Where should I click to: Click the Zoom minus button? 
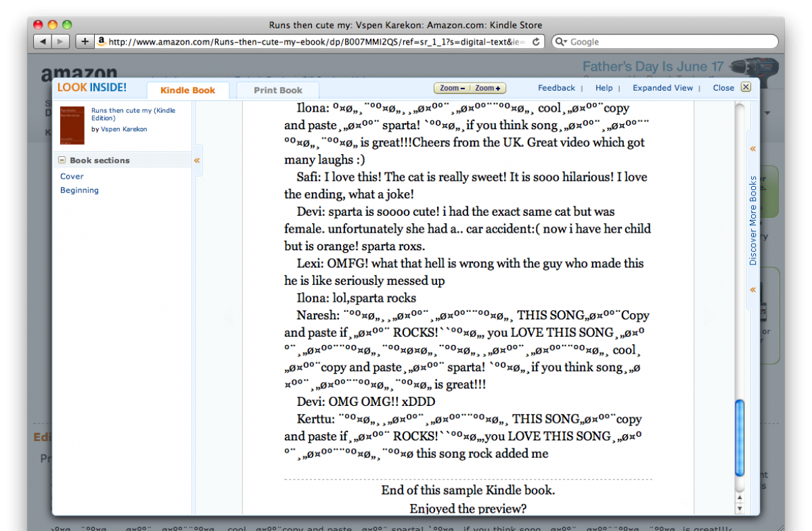click(452, 88)
